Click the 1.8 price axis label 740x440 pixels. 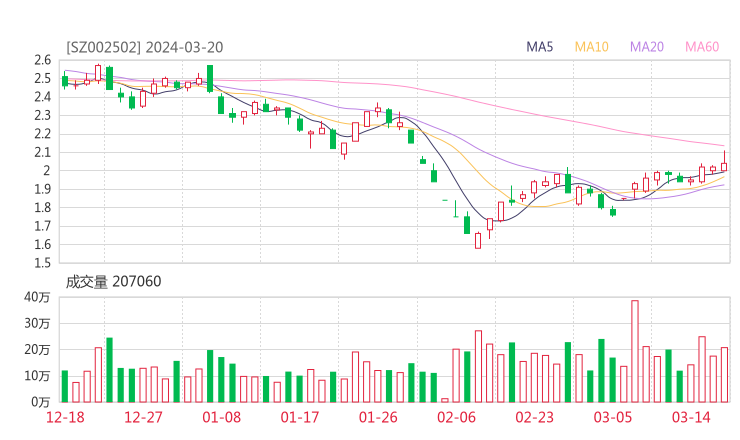(x=42, y=207)
